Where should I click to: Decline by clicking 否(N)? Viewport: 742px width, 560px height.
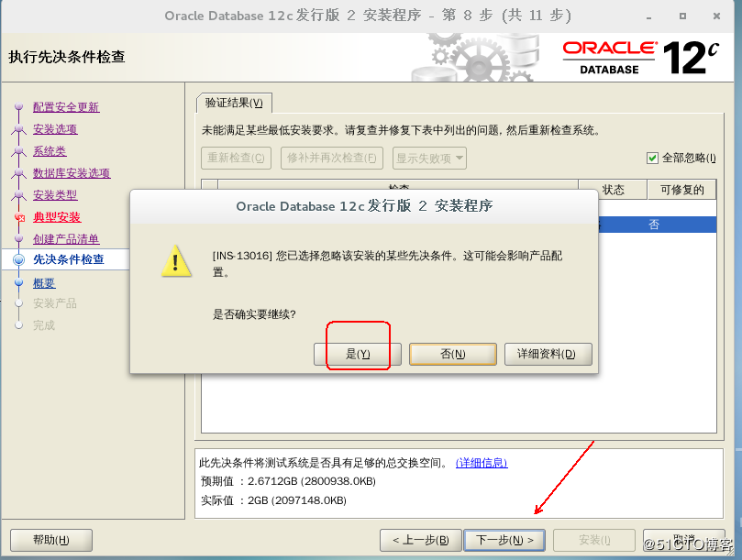click(453, 354)
